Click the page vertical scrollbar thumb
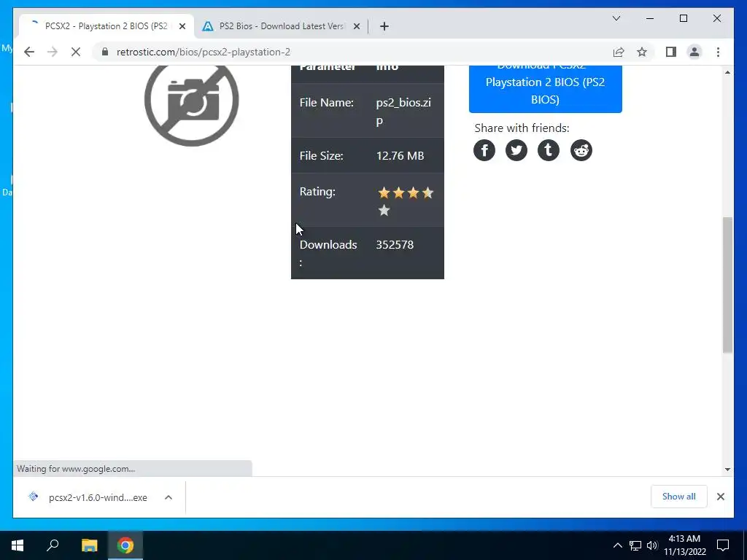 [727, 285]
